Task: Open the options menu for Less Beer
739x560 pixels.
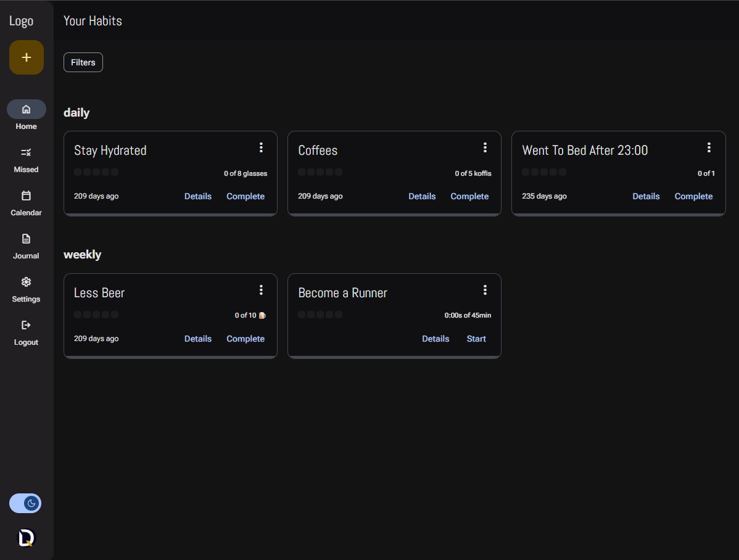Action: (x=261, y=289)
